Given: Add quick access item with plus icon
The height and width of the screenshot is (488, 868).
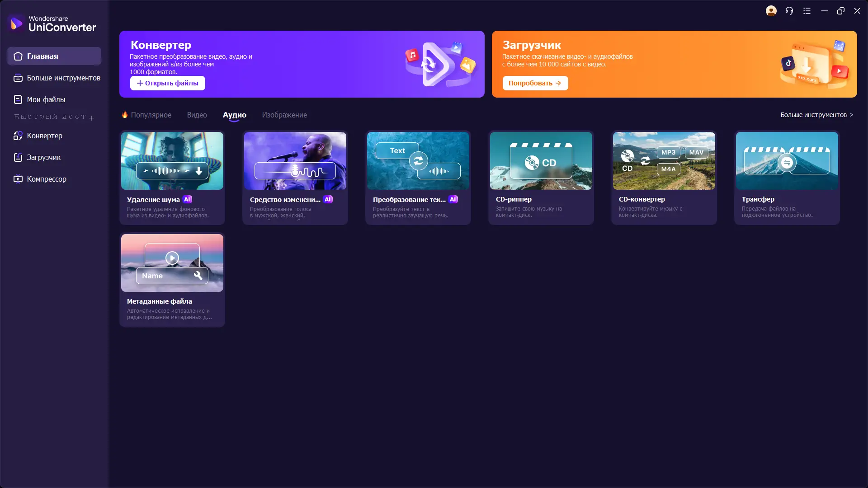Looking at the screenshot, I should point(92,118).
